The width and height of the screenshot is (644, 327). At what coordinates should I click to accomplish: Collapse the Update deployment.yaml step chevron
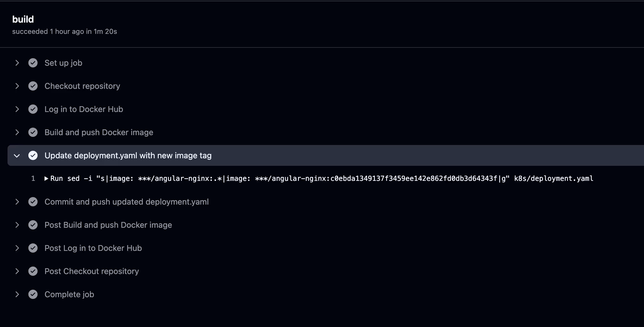pos(17,156)
